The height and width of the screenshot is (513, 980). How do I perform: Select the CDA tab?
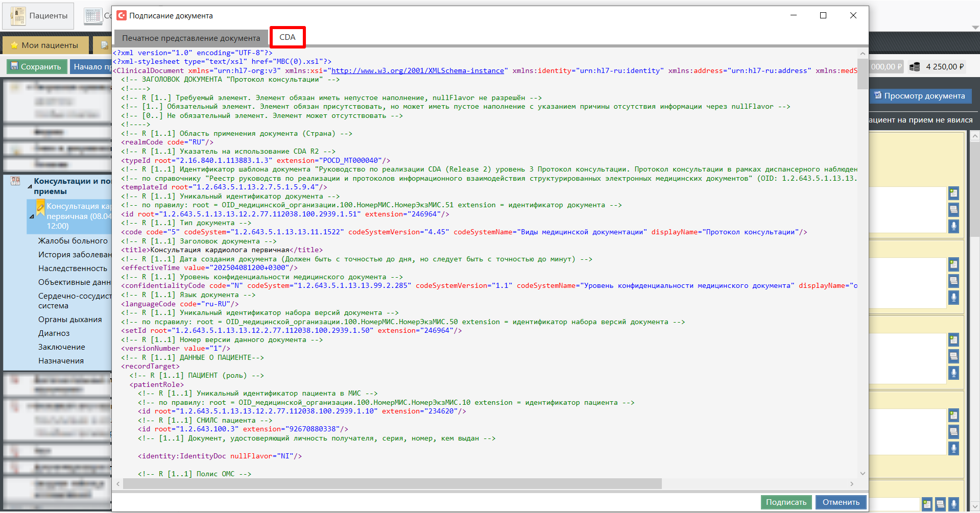pyautogui.click(x=287, y=37)
